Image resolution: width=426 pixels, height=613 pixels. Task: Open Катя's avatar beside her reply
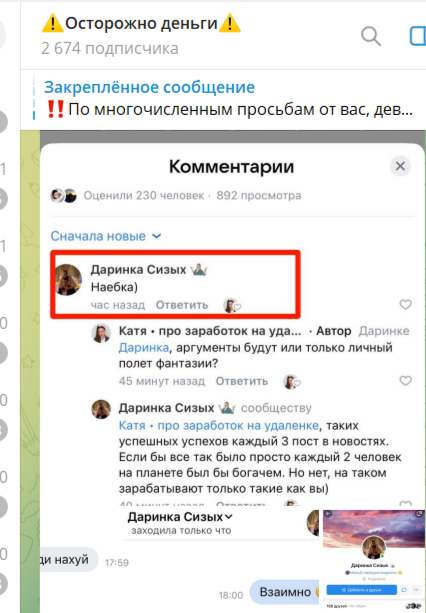pos(101,333)
